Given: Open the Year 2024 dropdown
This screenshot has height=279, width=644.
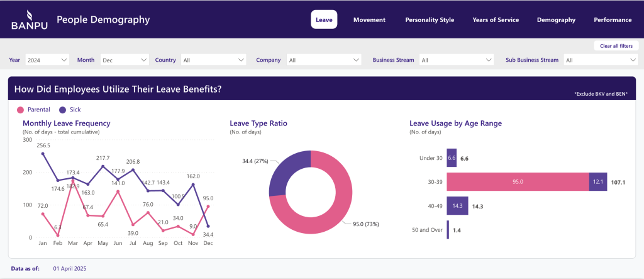Looking at the screenshot, I should tap(47, 60).
